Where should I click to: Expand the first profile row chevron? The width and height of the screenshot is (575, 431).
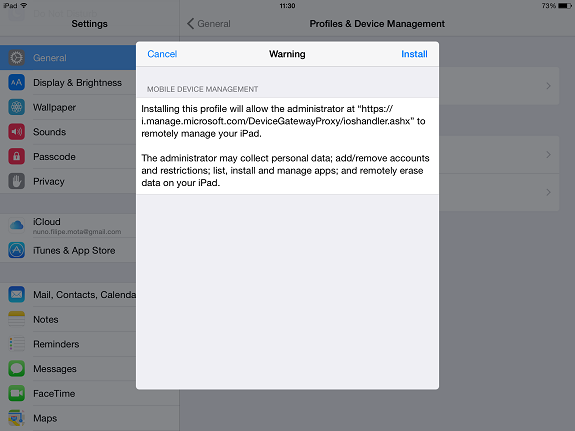point(548,86)
